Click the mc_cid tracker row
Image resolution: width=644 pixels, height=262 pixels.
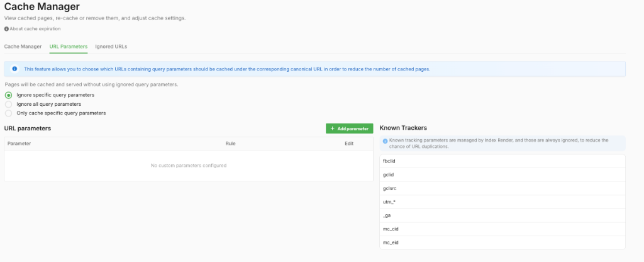pos(502,229)
